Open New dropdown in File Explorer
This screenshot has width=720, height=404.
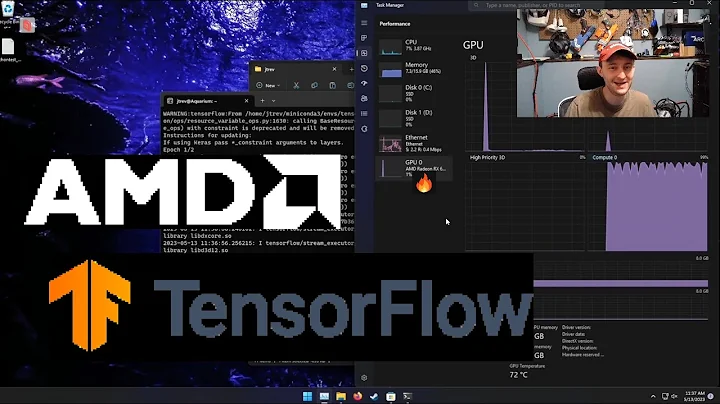click(269, 85)
